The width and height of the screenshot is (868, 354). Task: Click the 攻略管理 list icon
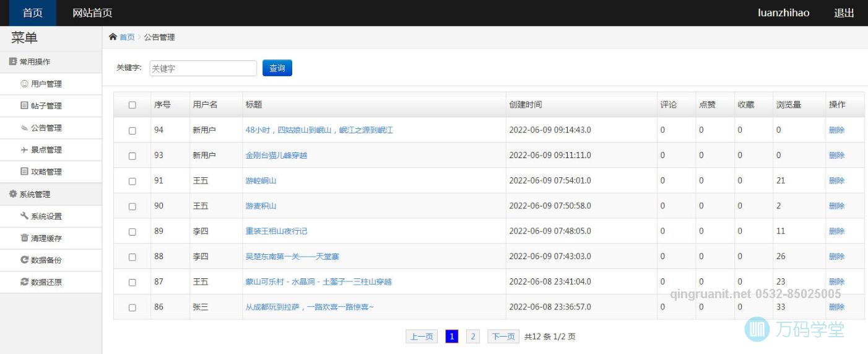tap(24, 171)
